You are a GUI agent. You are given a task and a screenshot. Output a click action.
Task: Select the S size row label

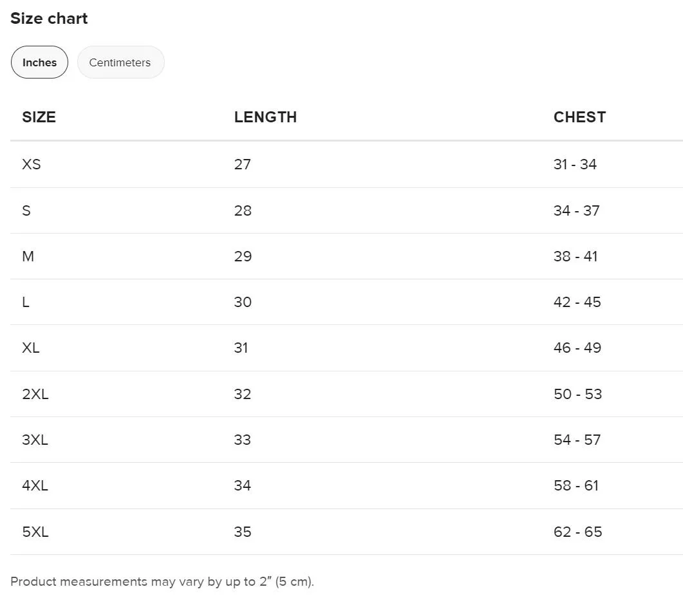pyautogui.click(x=26, y=210)
